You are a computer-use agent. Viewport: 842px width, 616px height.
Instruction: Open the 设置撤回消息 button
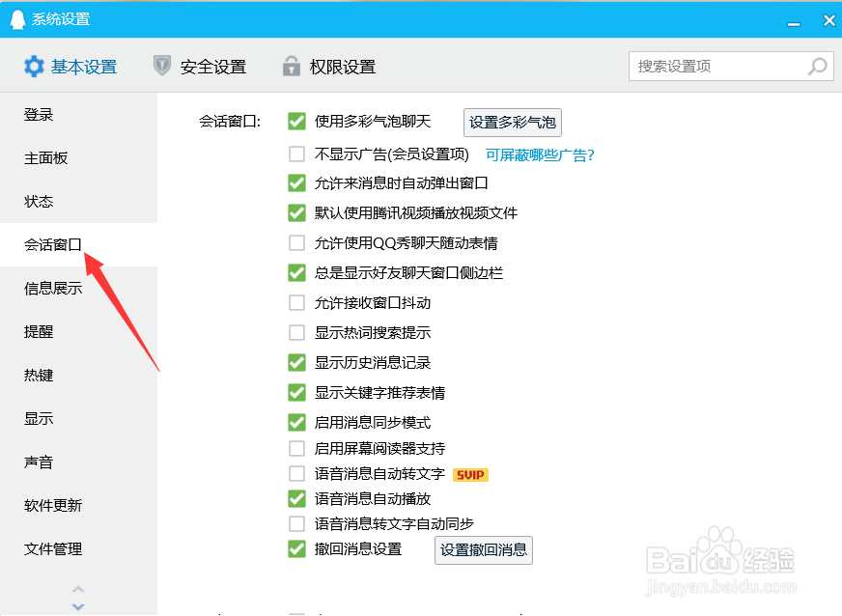pos(484,550)
